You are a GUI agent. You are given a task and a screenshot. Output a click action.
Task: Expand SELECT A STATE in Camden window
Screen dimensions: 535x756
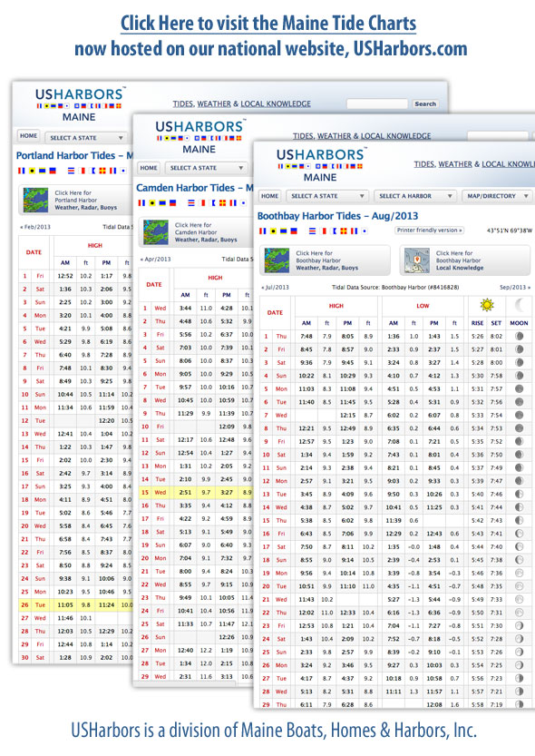206,168
